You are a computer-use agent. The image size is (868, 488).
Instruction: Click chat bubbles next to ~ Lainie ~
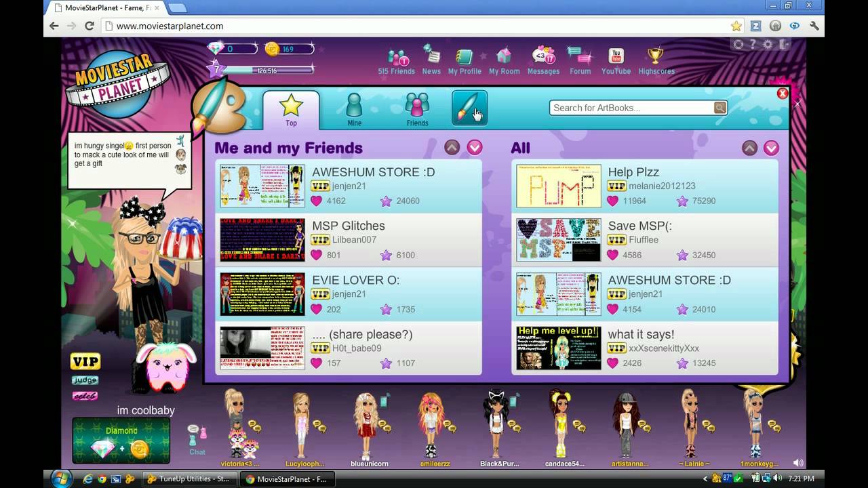click(708, 426)
